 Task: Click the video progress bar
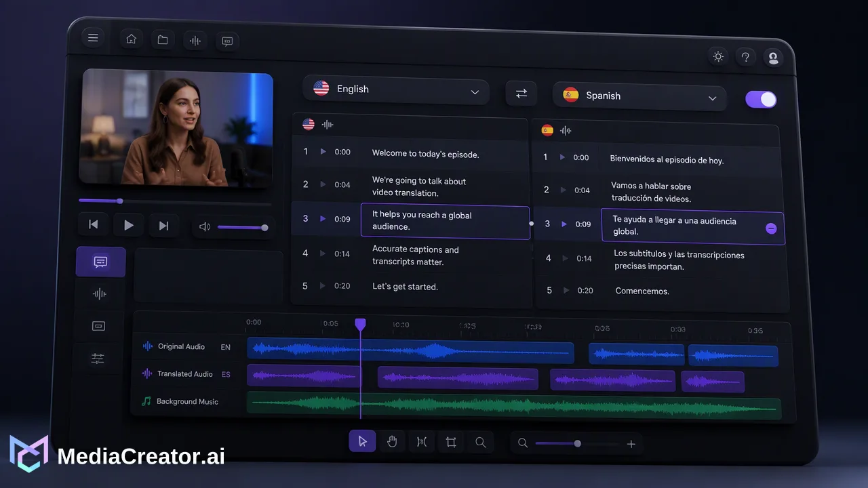pyautogui.click(x=175, y=202)
